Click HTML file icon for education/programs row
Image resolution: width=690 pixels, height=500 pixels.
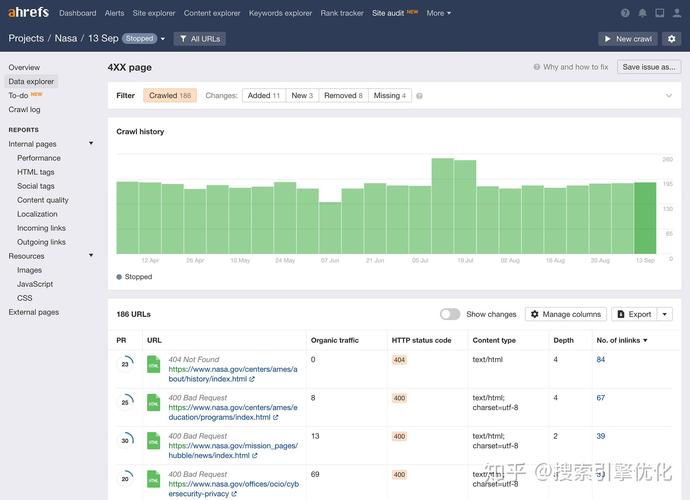tap(154, 403)
